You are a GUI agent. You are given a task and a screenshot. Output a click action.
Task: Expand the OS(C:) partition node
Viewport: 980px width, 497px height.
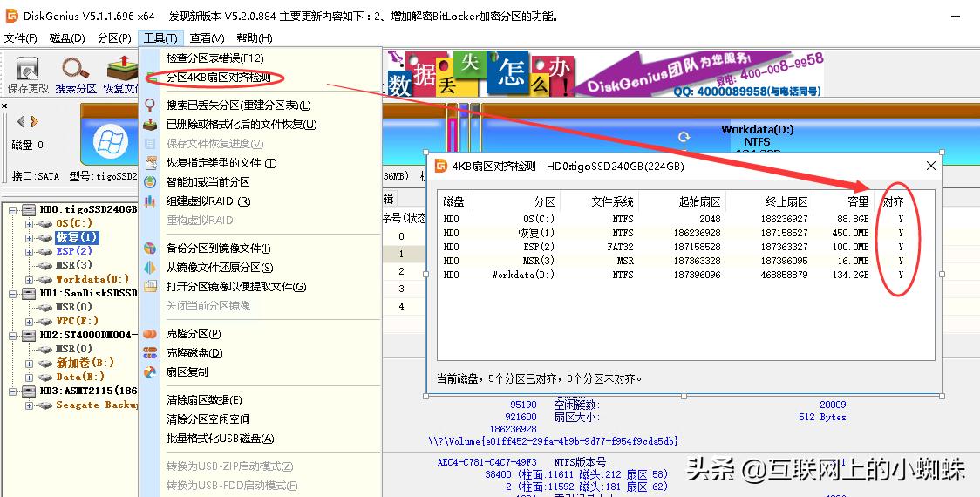tap(29, 224)
